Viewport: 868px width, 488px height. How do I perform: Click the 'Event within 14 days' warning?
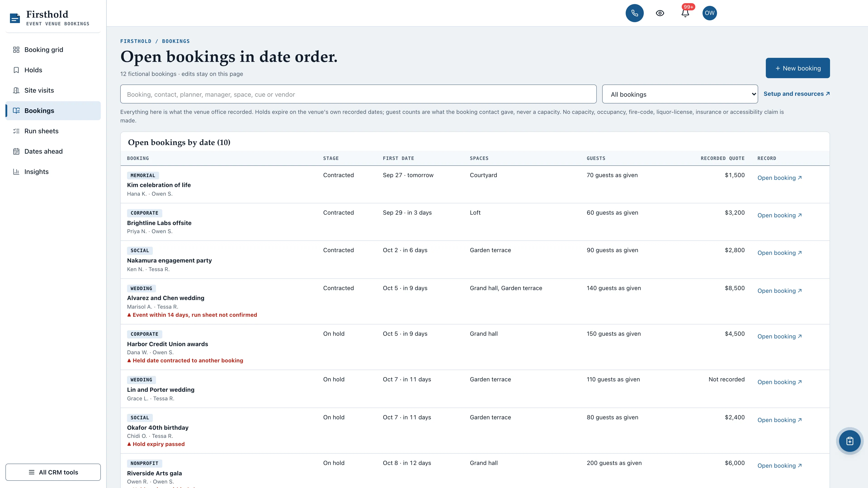[192, 315]
